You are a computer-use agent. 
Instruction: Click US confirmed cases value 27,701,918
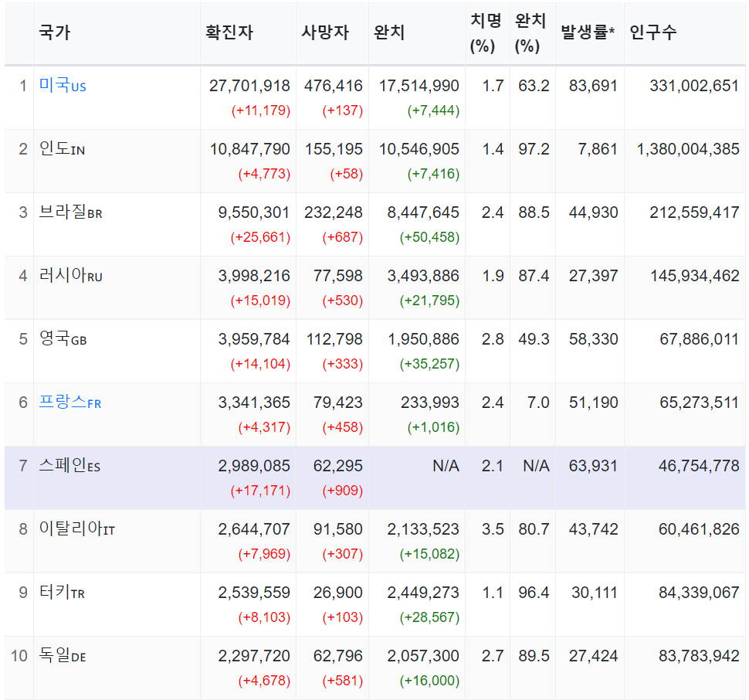click(x=249, y=86)
